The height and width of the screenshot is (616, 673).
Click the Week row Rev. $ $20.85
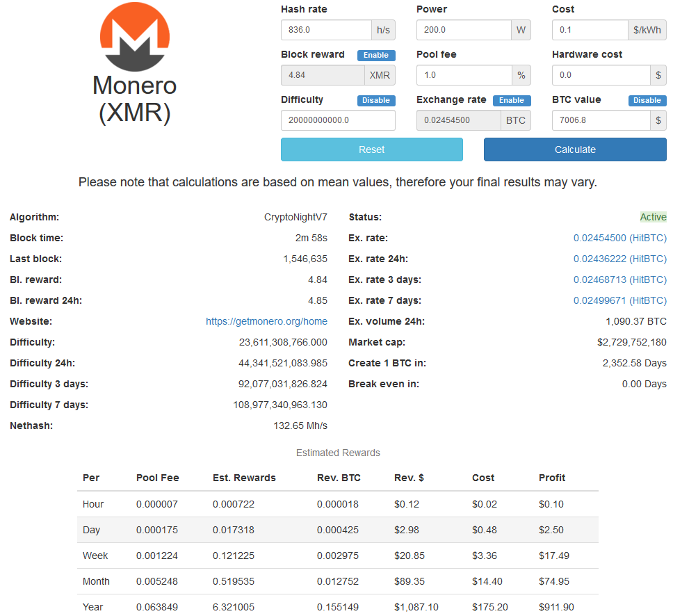pyautogui.click(x=410, y=556)
